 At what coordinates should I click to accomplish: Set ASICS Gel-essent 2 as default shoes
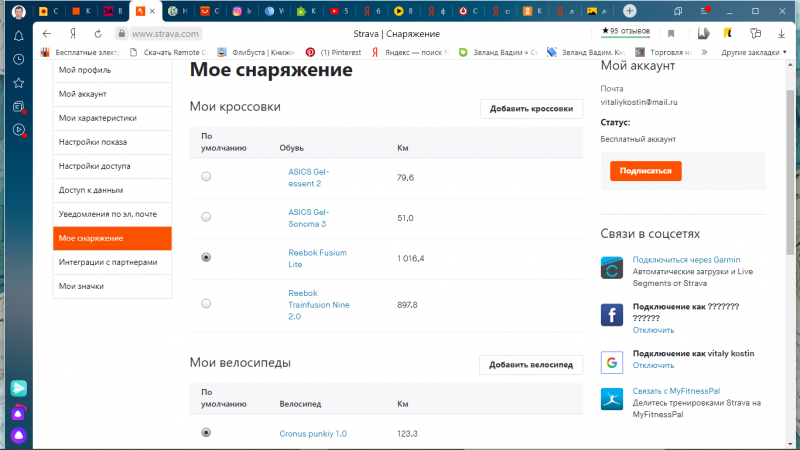tap(206, 177)
